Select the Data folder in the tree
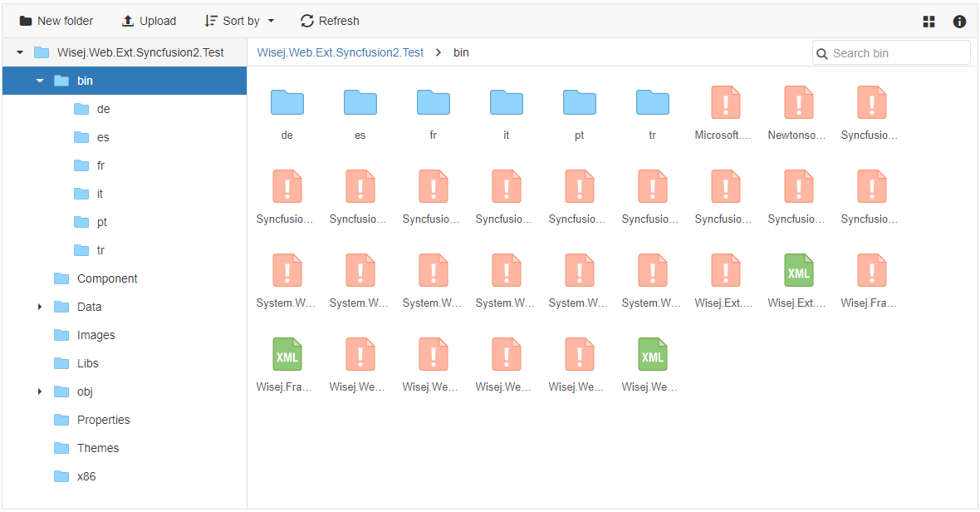 (125, 307)
